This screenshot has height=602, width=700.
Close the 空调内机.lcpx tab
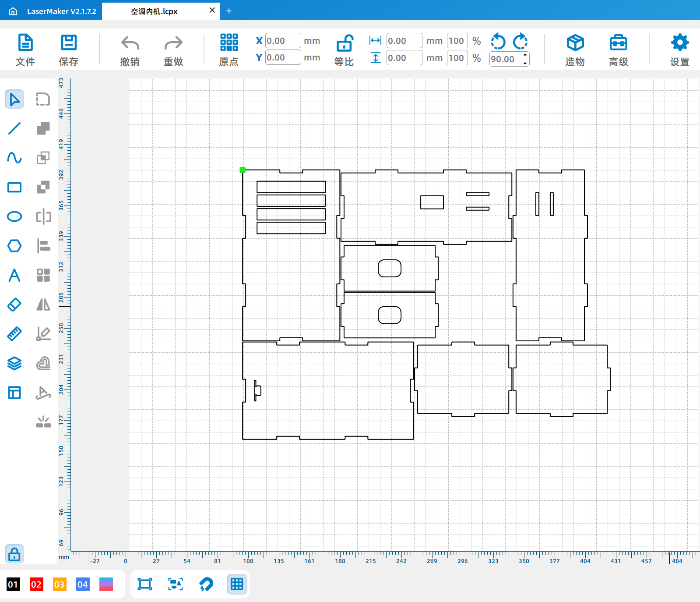click(212, 11)
